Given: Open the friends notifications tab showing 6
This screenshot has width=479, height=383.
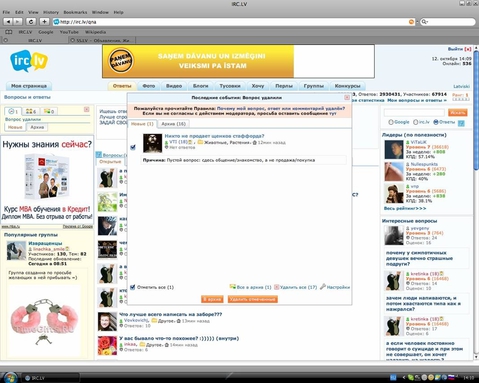Looking at the screenshot, I should [31, 111].
